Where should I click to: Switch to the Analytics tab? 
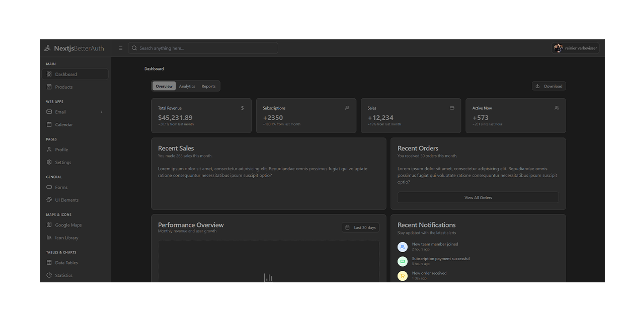pyautogui.click(x=187, y=86)
